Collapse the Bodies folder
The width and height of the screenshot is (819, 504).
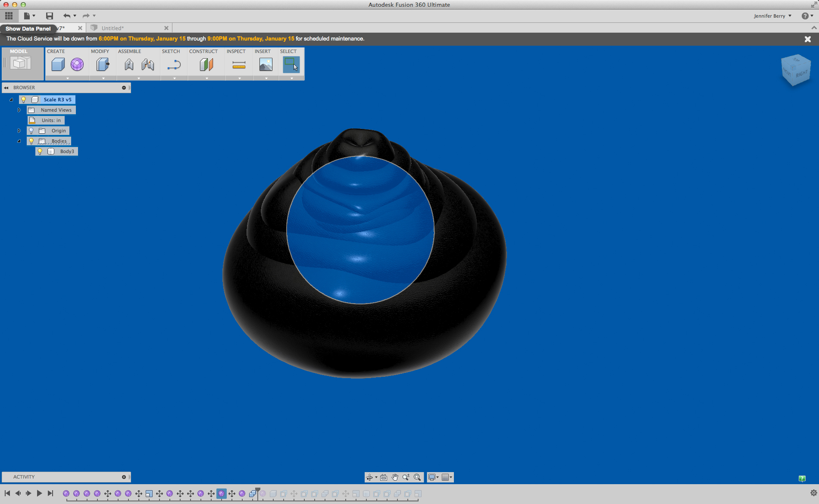tap(19, 141)
